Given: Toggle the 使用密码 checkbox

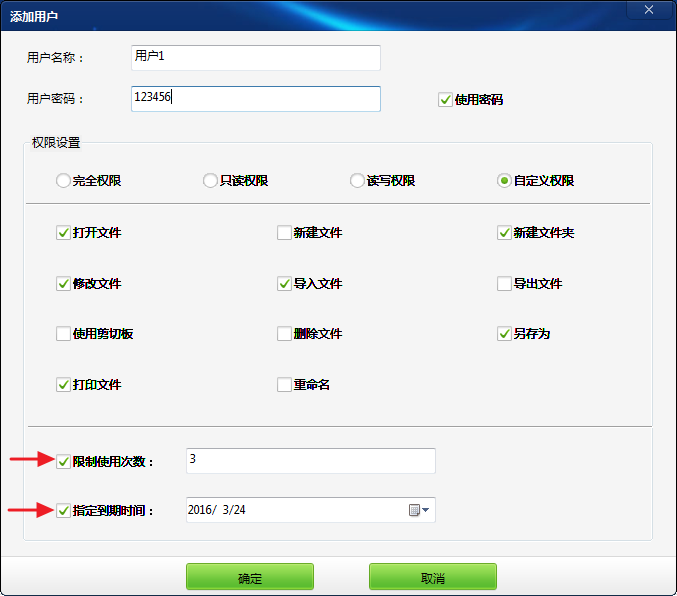Looking at the screenshot, I should point(445,100).
